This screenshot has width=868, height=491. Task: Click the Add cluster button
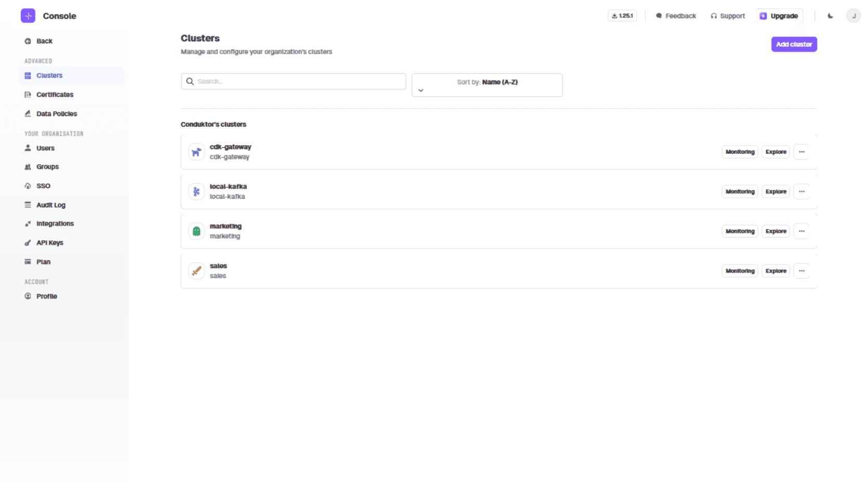794,44
